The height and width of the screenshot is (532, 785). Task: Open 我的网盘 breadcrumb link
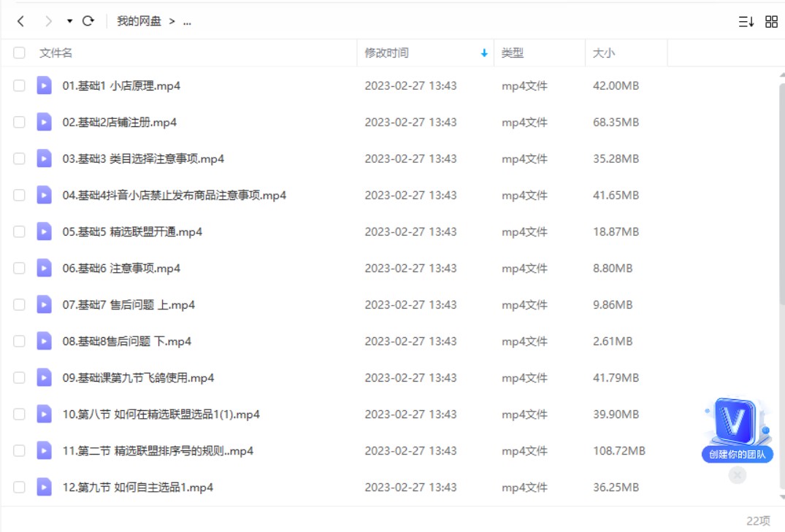tap(139, 21)
